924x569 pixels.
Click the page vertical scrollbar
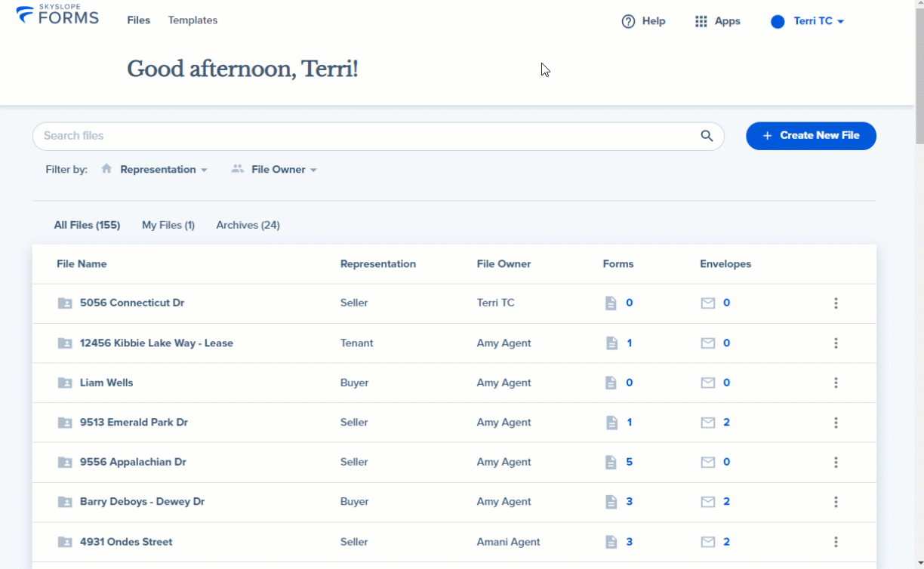pos(919,284)
